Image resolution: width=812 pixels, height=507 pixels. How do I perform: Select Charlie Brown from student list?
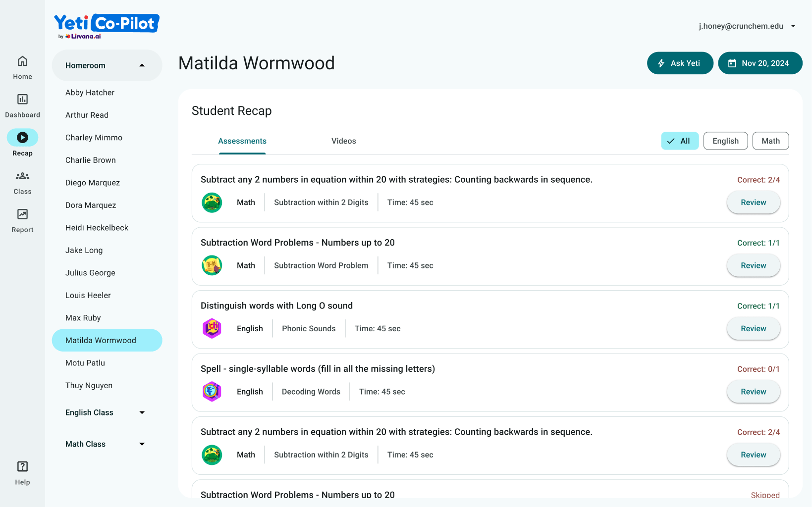91,160
